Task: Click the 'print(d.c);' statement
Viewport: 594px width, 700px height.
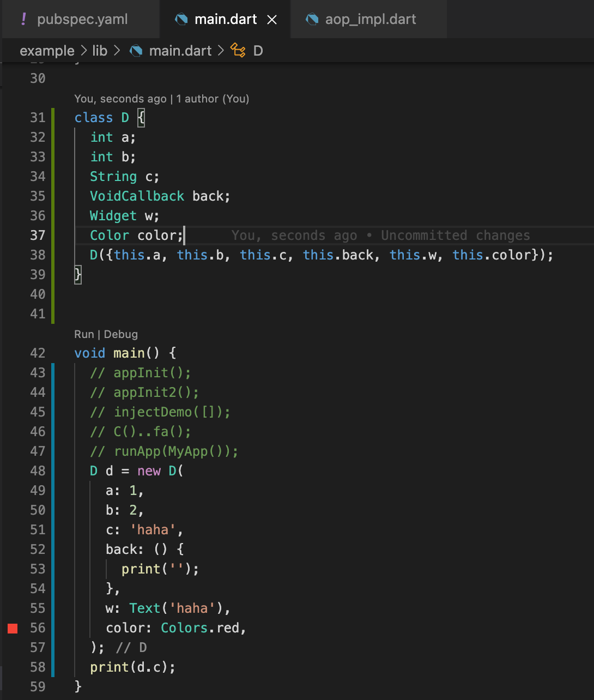Action: [133, 667]
